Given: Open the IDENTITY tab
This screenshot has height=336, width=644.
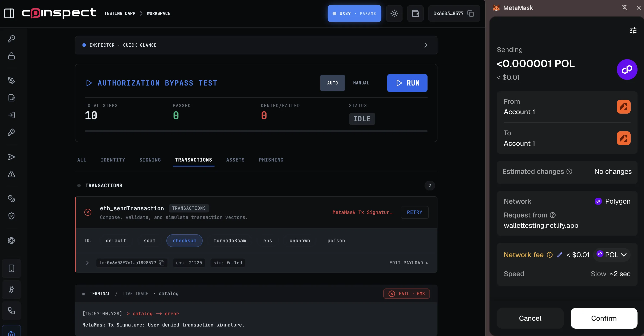Looking at the screenshot, I should click(x=113, y=160).
